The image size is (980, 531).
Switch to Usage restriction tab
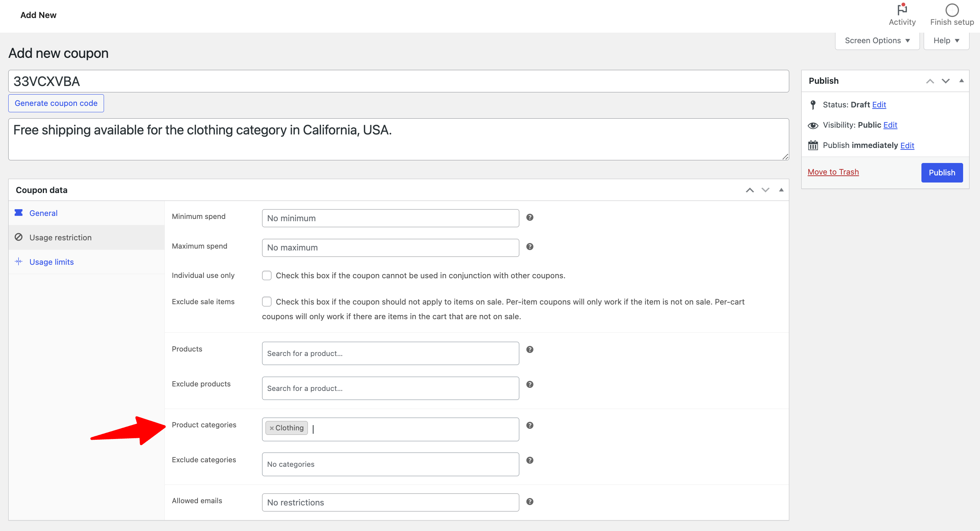pyautogui.click(x=87, y=237)
